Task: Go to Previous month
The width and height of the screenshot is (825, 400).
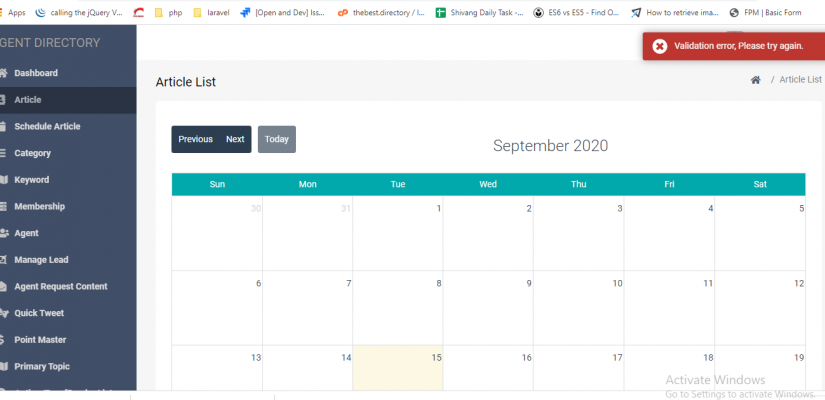Action: coord(195,139)
